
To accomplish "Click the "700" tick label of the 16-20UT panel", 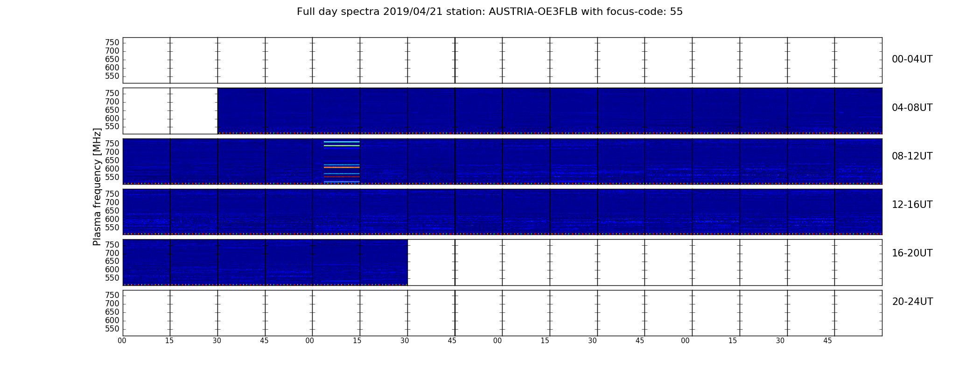I will [x=112, y=253].
